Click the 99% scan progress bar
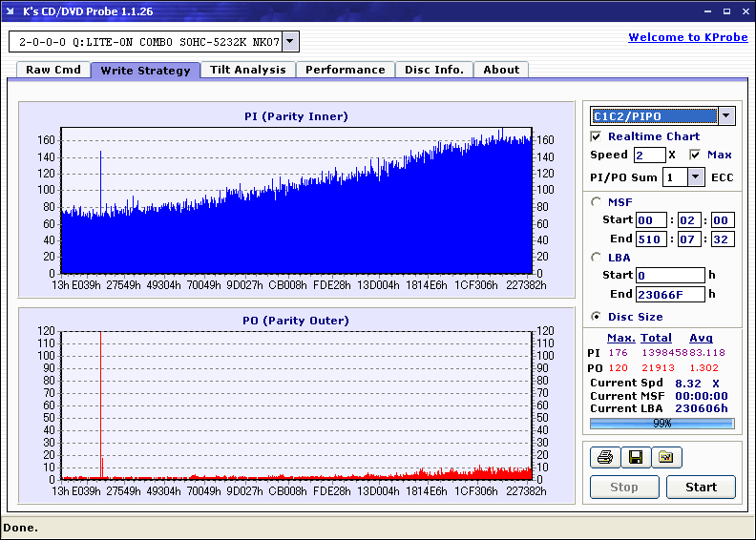 point(661,423)
